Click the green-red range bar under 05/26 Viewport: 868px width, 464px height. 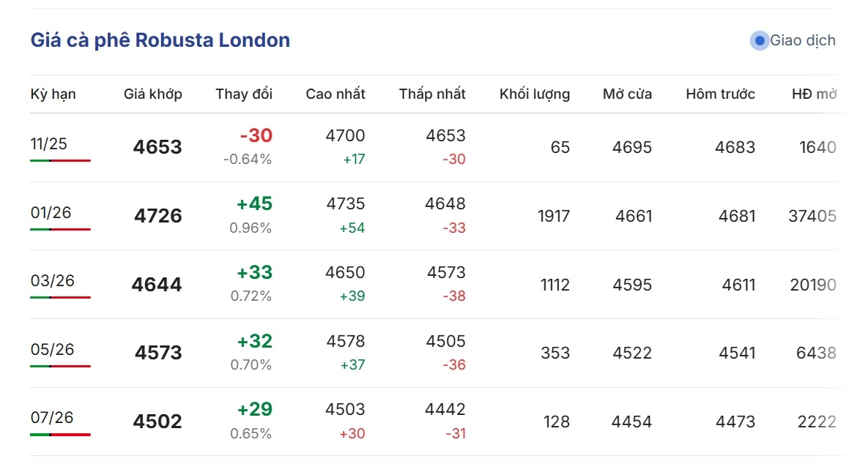60,366
